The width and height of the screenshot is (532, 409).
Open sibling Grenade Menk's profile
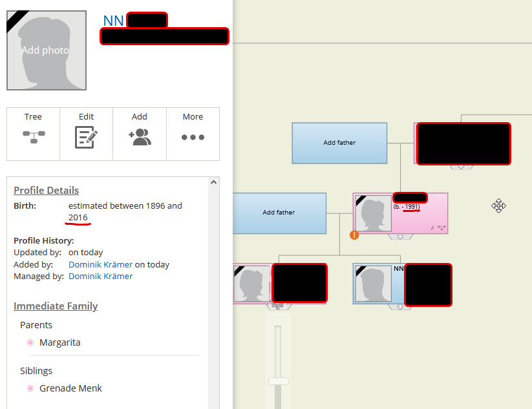click(x=70, y=388)
